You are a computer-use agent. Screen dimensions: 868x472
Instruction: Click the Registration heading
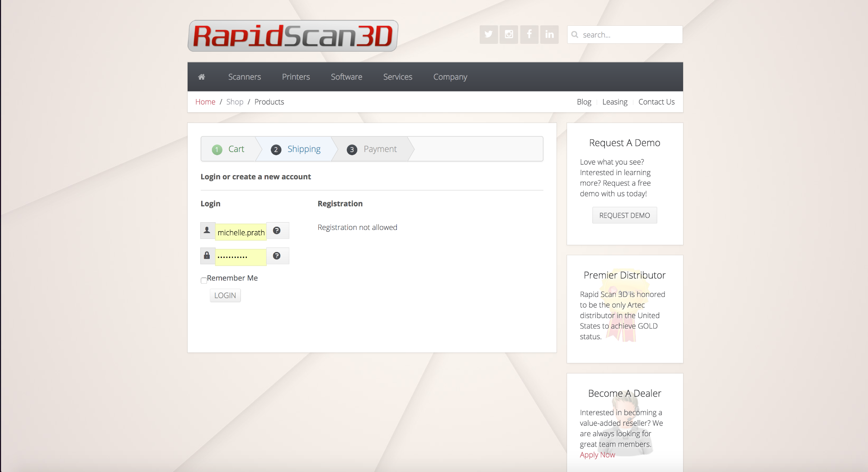coord(340,204)
